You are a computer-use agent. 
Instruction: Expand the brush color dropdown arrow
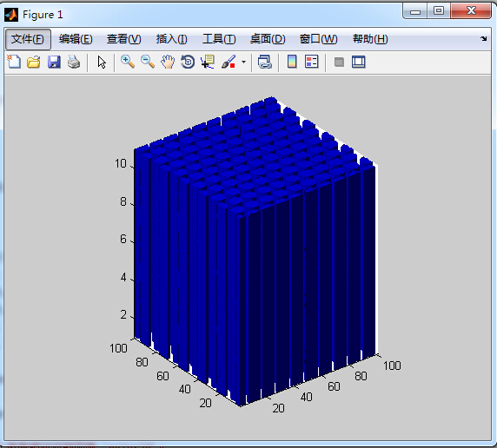(x=243, y=62)
